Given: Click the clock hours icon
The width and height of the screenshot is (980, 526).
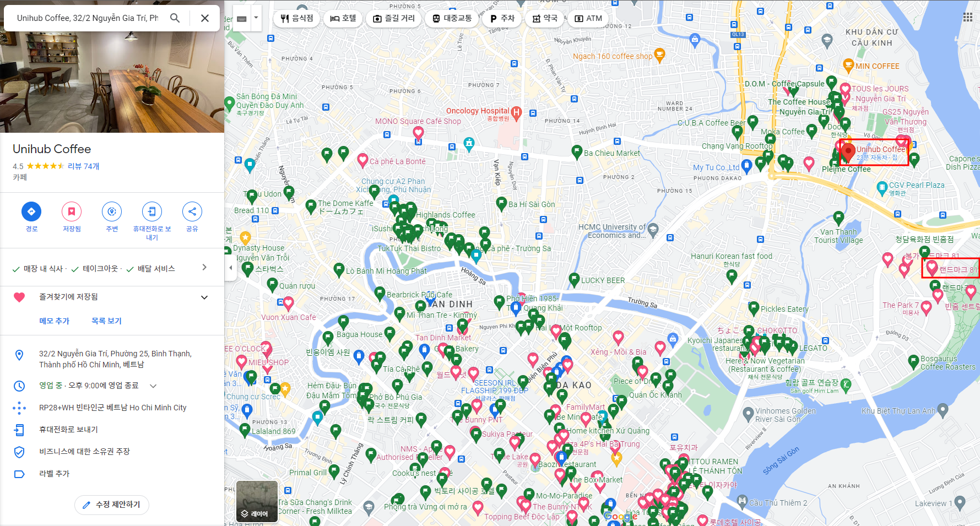Looking at the screenshot, I should tap(19, 386).
